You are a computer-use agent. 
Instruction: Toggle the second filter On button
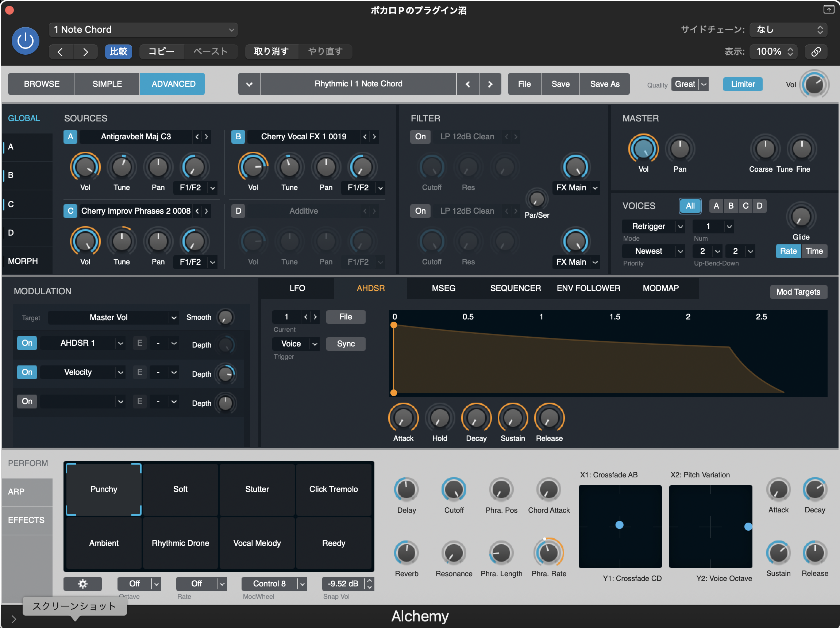pos(420,211)
